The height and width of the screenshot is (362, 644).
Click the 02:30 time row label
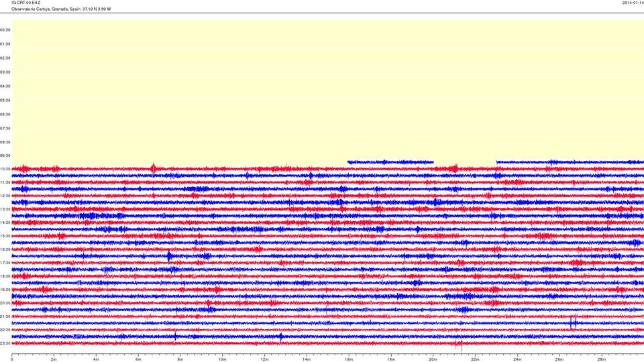tap(5, 58)
